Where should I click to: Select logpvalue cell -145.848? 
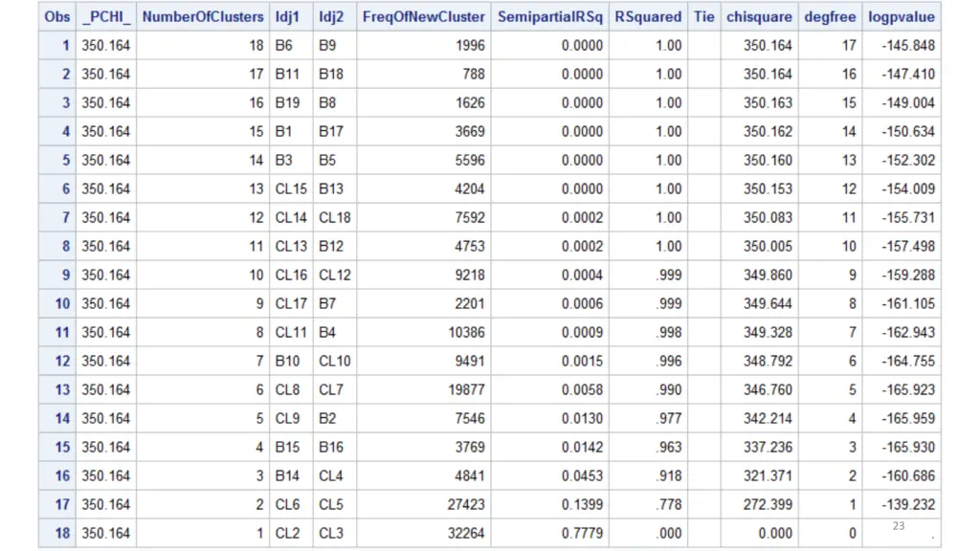[x=908, y=46]
